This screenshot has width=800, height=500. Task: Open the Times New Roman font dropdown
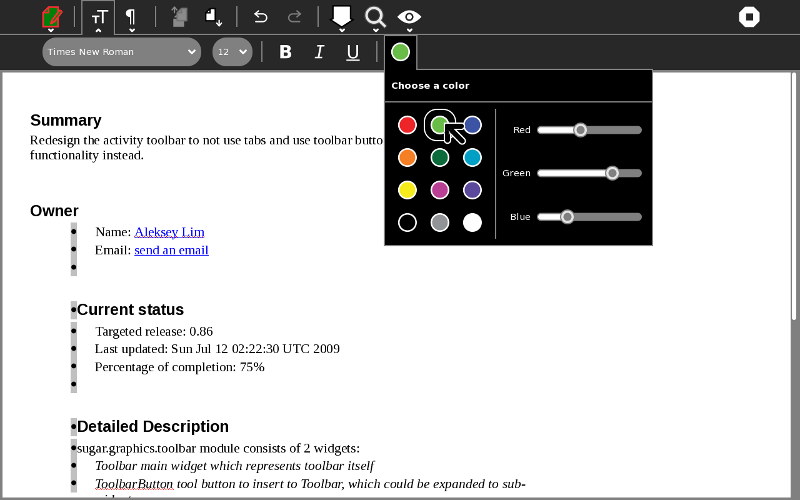point(121,52)
